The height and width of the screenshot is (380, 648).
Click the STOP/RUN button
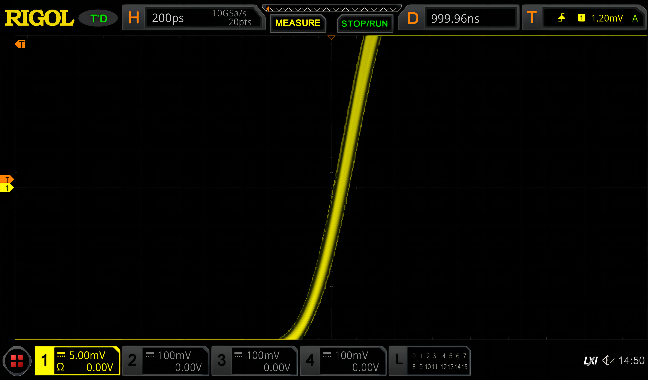coord(364,24)
